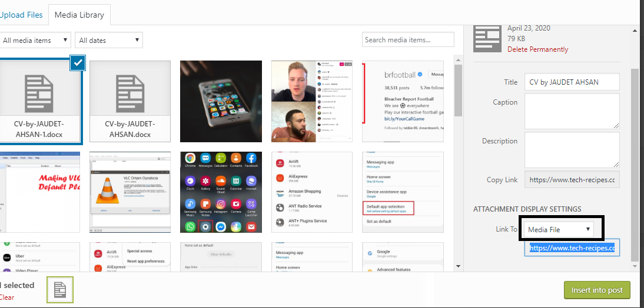This screenshot has height=308, width=644.
Task: Select the Google Advanced features thumbnail
Action: coord(403,257)
